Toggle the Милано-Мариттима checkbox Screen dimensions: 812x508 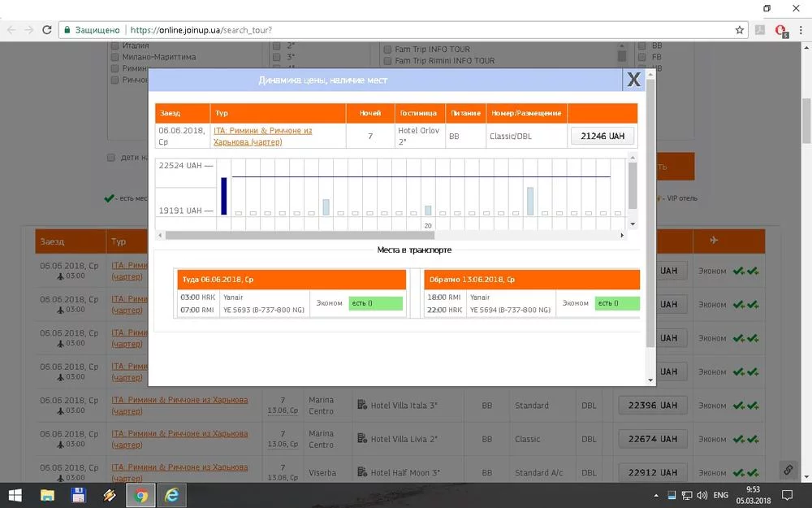coord(115,57)
